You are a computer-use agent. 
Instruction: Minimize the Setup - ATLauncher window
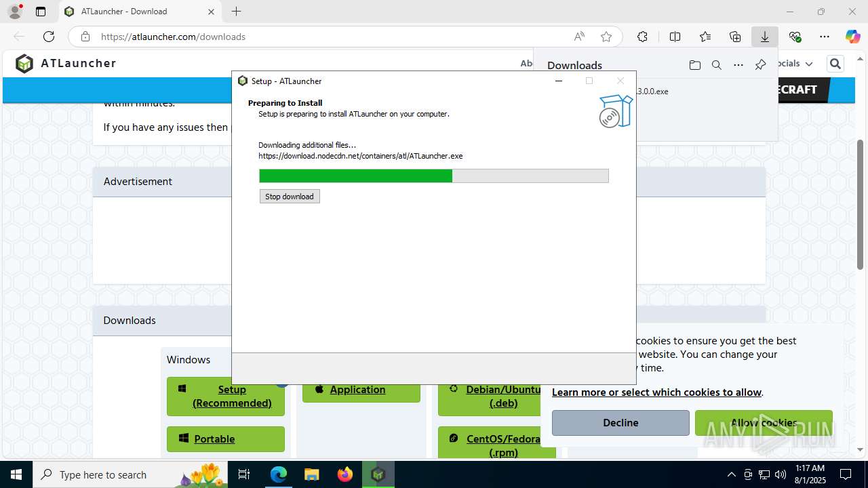559,81
